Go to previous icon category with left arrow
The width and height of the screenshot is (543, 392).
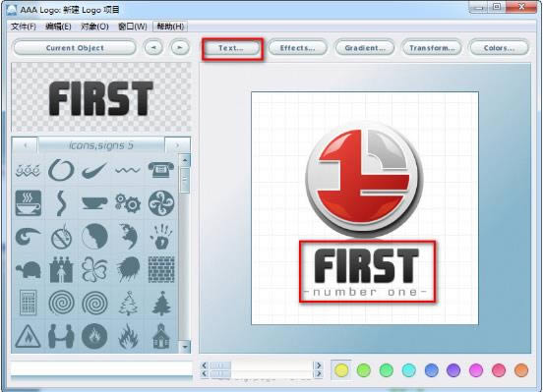point(25,145)
